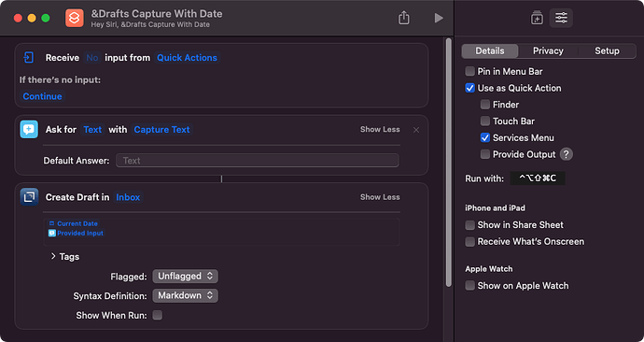
Task: Open the action library panel icon
Action: click(537, 18)
